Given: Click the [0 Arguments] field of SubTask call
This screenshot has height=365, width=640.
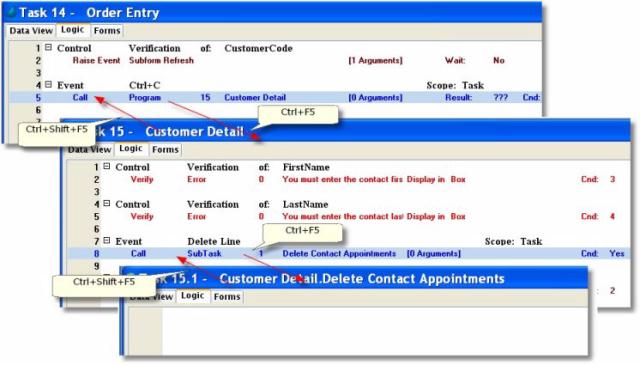Looking at the screenshot, I should (x=434, y=254).
